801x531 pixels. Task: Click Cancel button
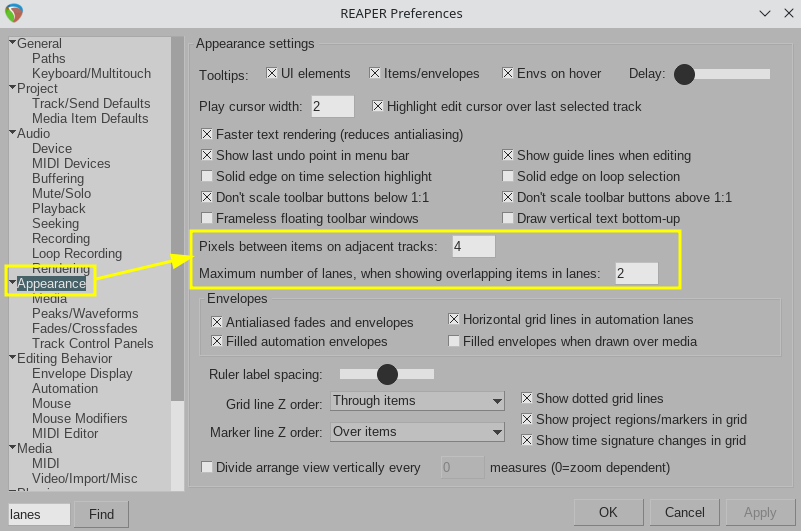[685, 512]
